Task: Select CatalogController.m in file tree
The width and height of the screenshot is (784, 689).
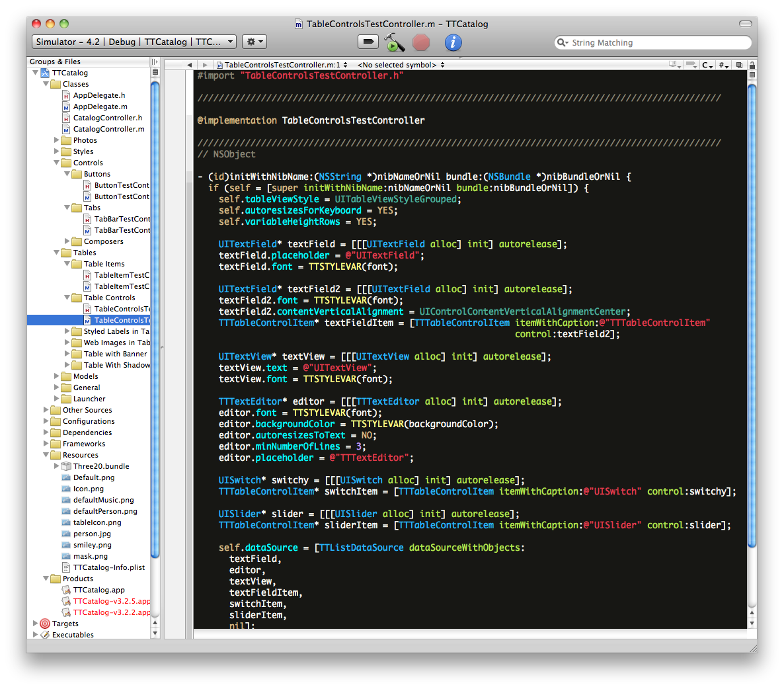Action: pos(108,129)
